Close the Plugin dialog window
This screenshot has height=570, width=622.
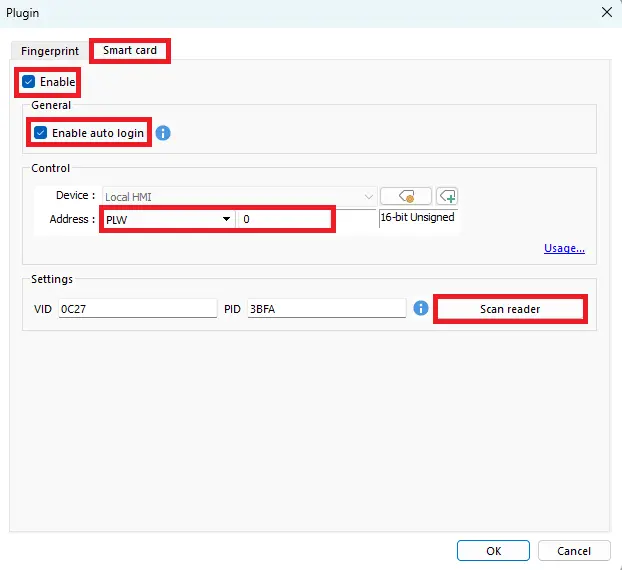point(607,12)
